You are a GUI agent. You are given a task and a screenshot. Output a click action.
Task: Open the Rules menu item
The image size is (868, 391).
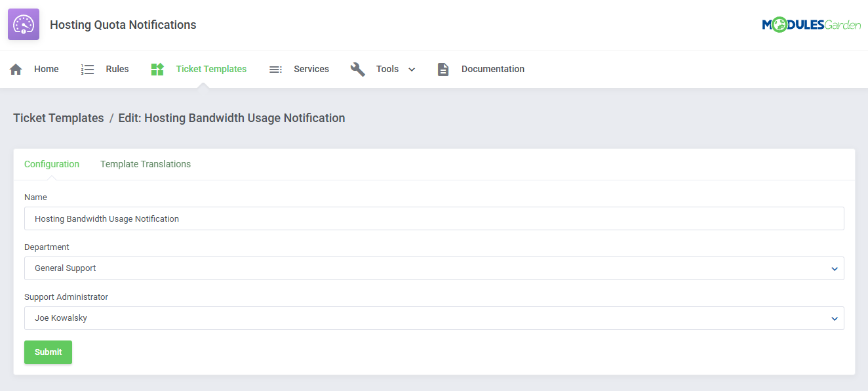click(117, 68)
